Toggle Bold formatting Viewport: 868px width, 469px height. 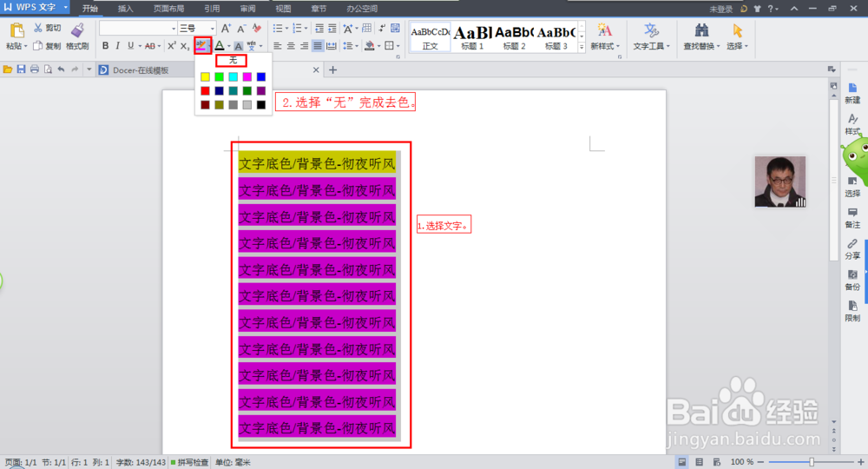[105, 46]
